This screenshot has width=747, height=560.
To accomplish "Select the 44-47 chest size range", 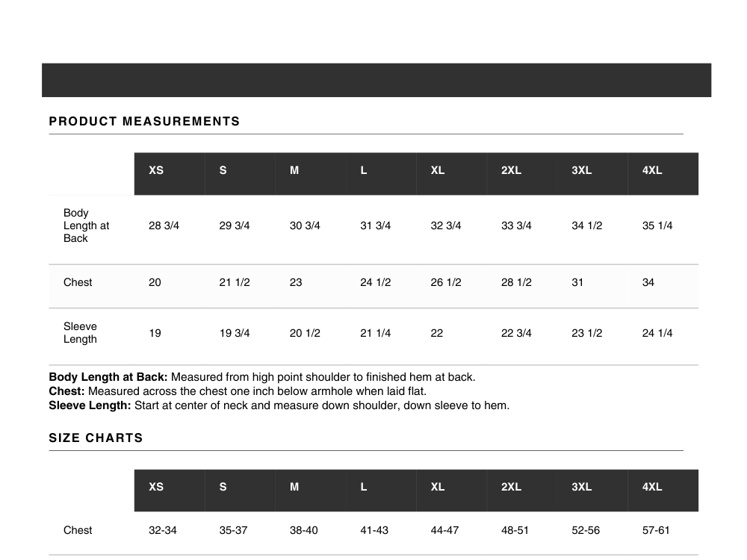I will click(444, 530).
